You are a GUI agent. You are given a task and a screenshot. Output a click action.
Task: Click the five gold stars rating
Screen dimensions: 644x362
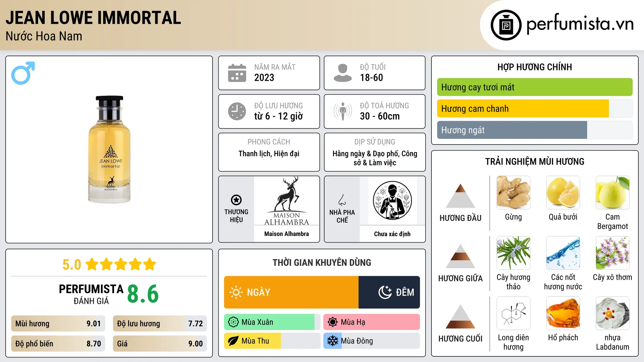tap(121, 264)
